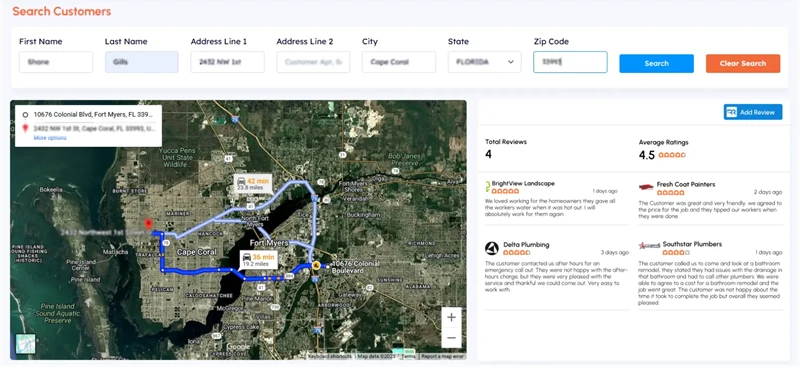The image size is (800, 367).
Task: Zoom in using the map plus button
Action: pyautogui.click(x=451, y=317)
